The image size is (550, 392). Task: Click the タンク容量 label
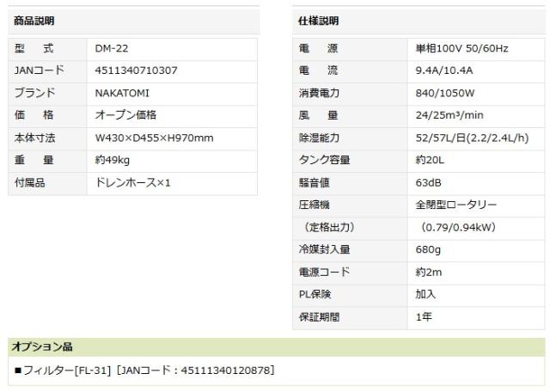325,160
